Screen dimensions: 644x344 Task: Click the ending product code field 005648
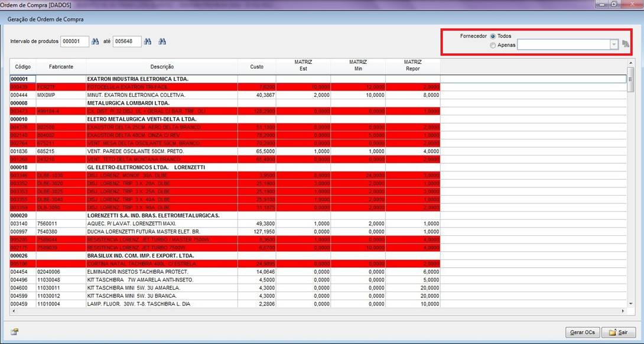127,41
